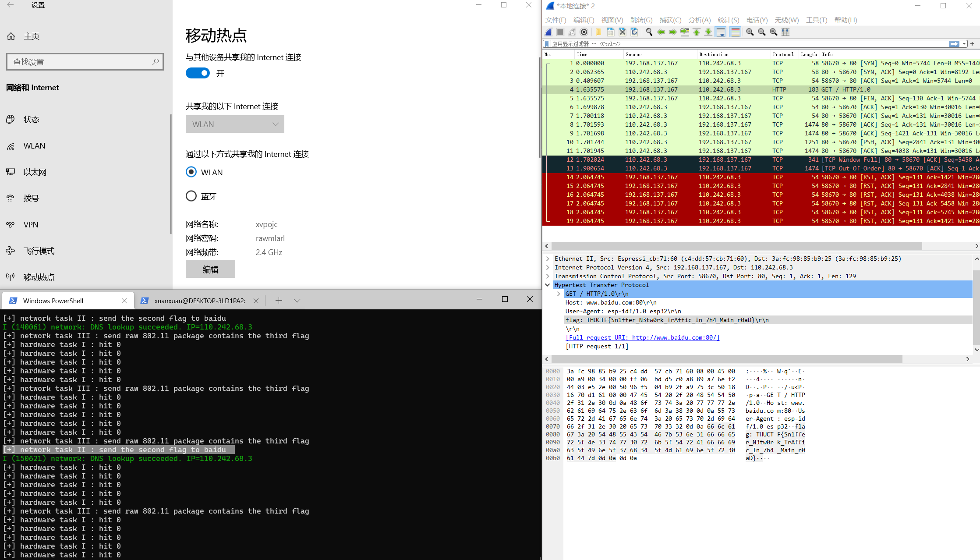Open the WLAN connection dropdown
Viewport: 980px width, 560px height.
click(235, 124)
